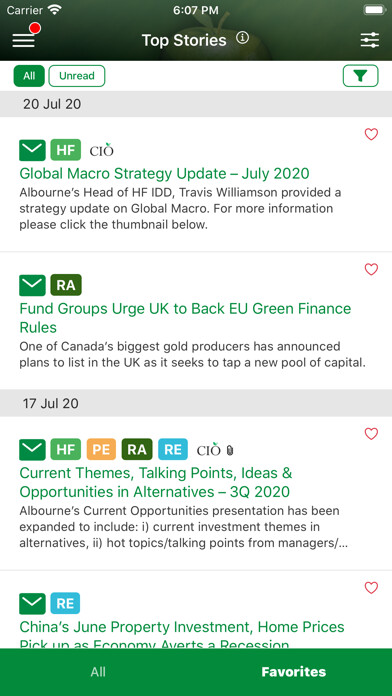Tap envelope icon on Global Macro Strategy story
Screen dimensions: 392x696
coord(32,150)
